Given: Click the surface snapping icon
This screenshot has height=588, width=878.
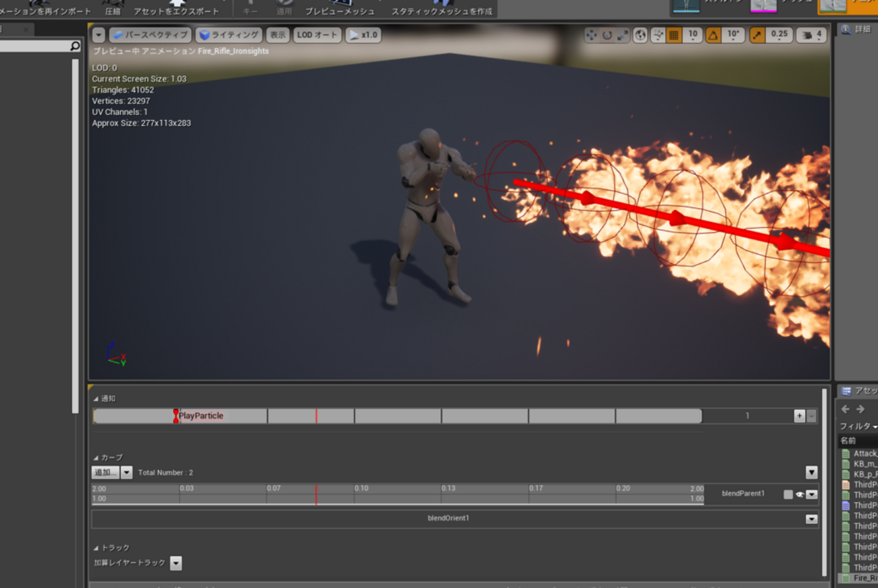Looking at the screenshot, I should click(x=658, y=35).
